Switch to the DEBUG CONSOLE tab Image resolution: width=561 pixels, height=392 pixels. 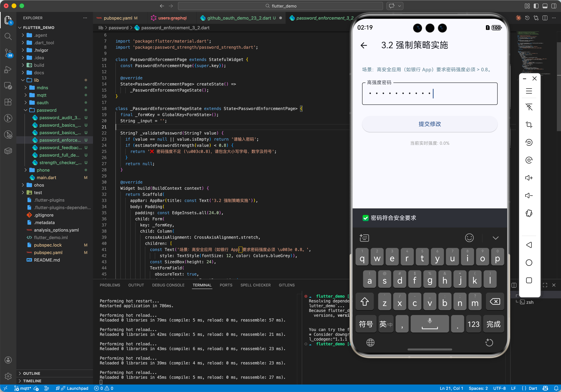pos(168,285)
